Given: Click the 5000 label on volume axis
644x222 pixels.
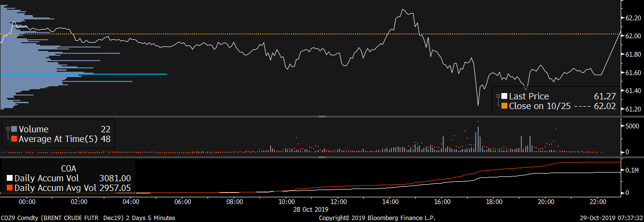Looking at the screenshot, I should [631, 127].
